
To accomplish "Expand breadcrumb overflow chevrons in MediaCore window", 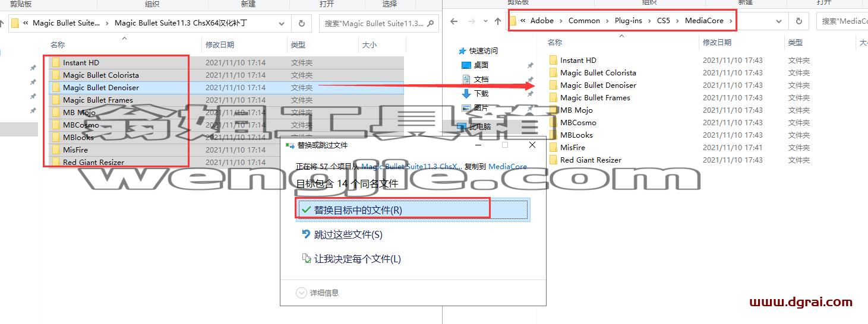I will (523, 21).
